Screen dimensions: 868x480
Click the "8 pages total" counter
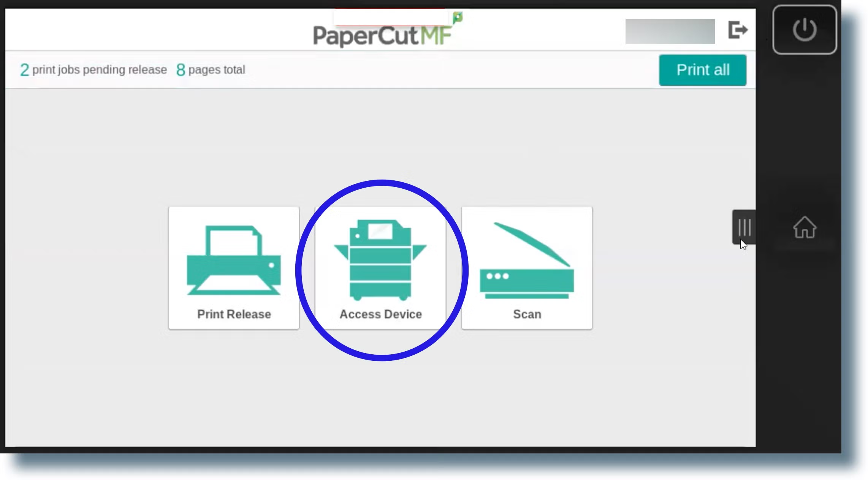click(x=211, y=70)
